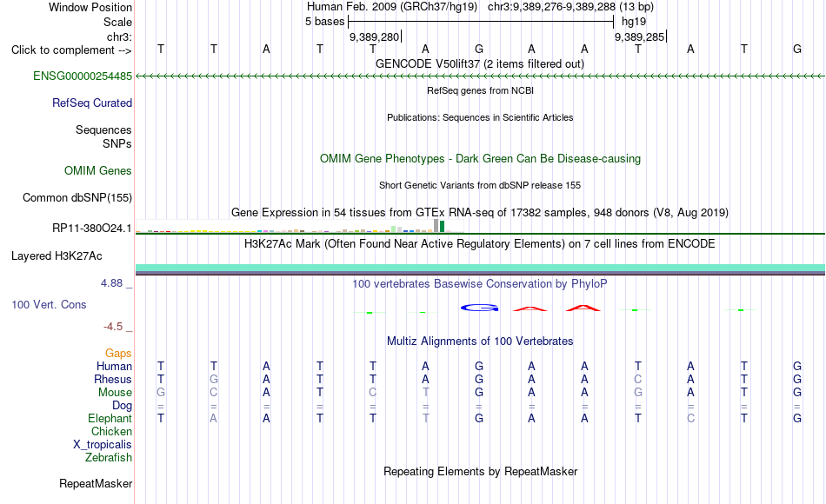Select the Elephant species label
The height and width of the screenshot is (504, 826).
click(110, 418)
